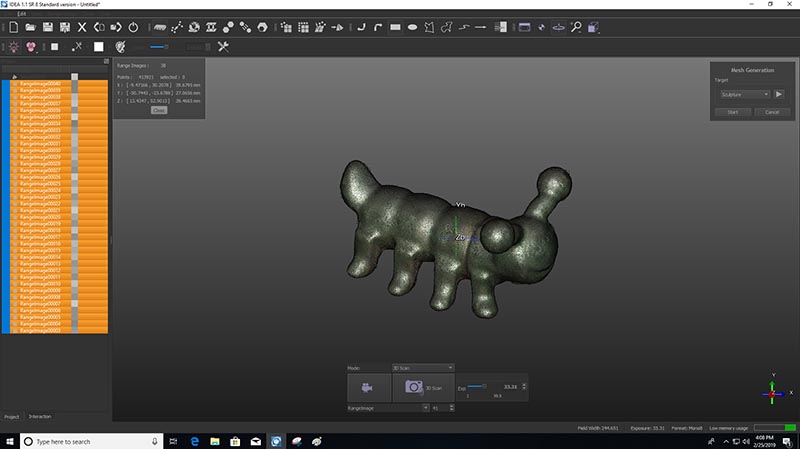The width and height of the screenshot is (800, 449).
Task: Delete selection with the X toolbar icon
Action: pyautogui.click(x=82, y=27)
